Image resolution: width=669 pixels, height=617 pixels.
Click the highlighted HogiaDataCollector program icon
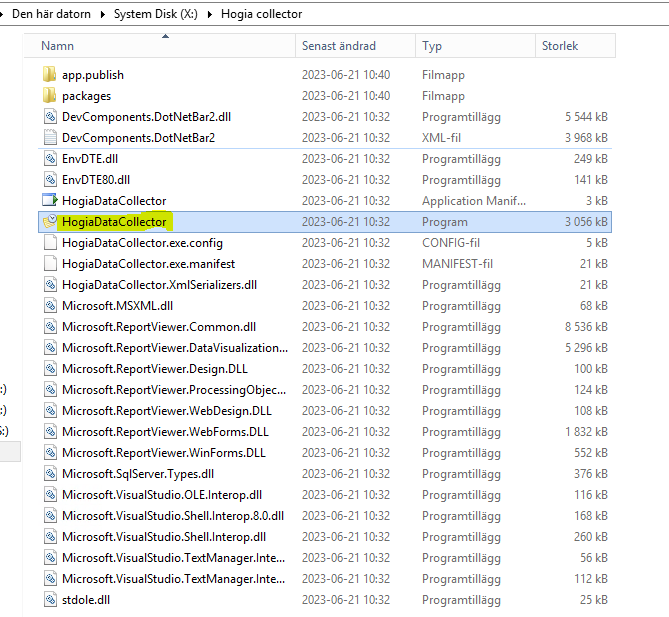(x=51, y=222)
